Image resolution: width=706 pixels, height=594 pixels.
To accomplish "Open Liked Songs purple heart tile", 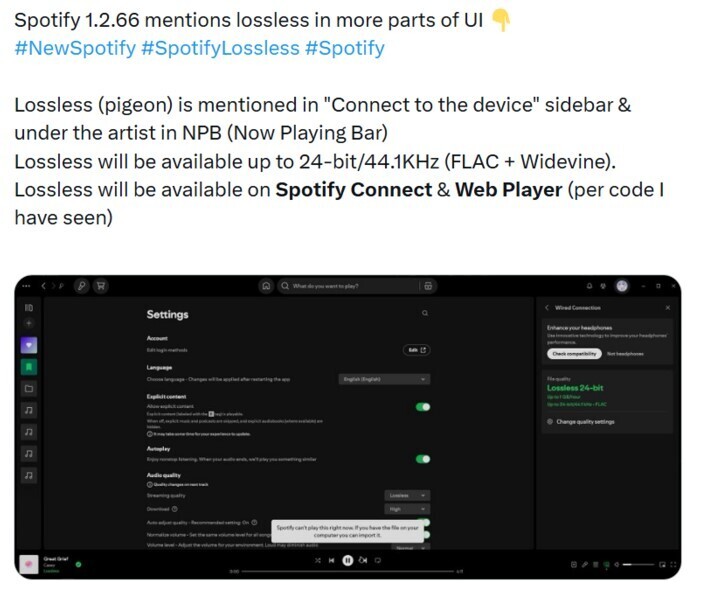I will point(29,345).
